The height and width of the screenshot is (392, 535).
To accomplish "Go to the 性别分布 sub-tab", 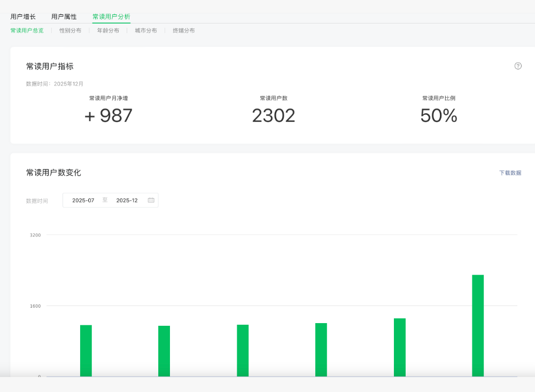I will pos(70,31).
